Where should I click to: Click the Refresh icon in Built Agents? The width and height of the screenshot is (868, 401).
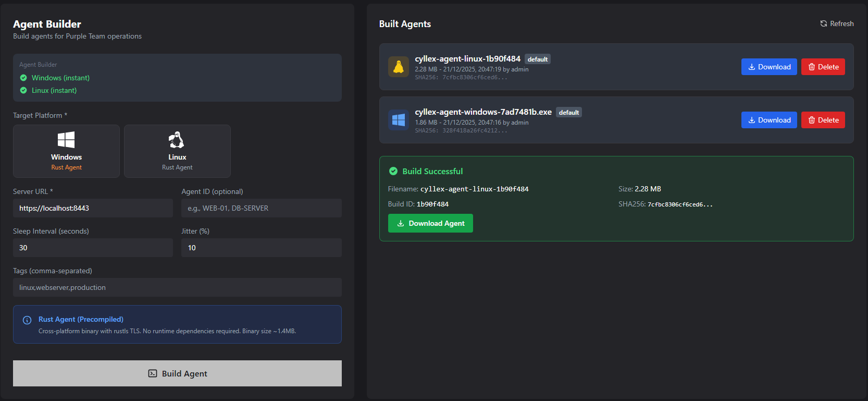point(823,23)
